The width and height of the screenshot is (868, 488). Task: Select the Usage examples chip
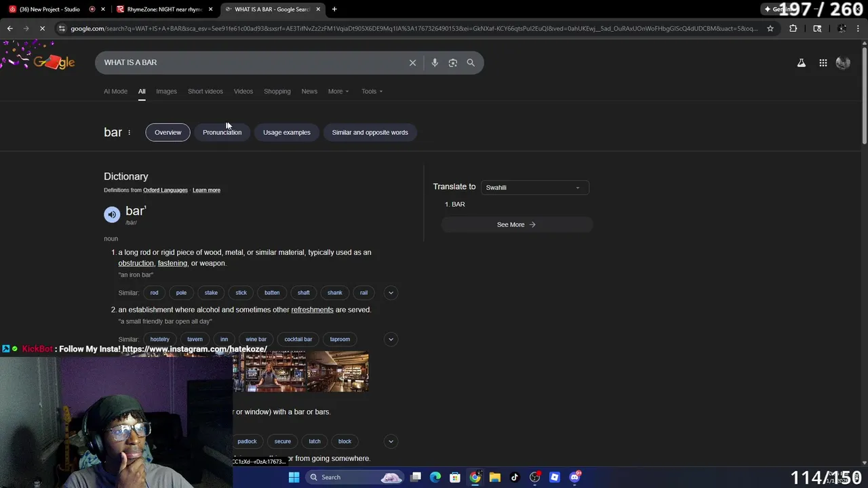(287, 132)
